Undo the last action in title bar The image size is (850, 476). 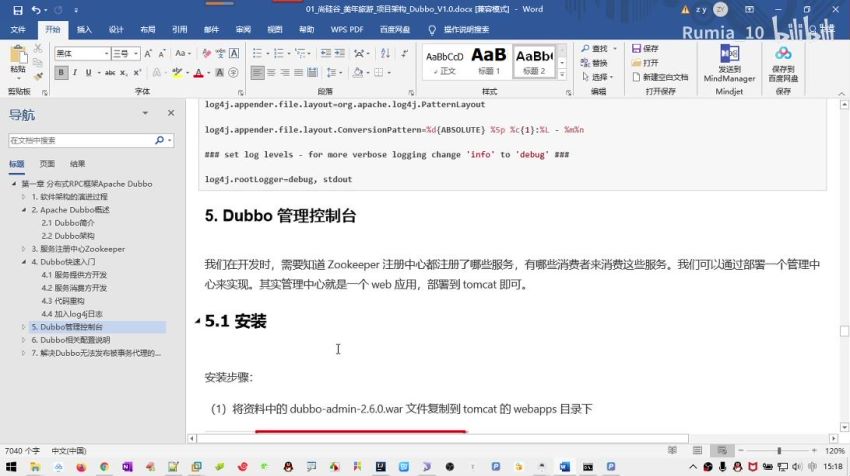pos(36,10)
